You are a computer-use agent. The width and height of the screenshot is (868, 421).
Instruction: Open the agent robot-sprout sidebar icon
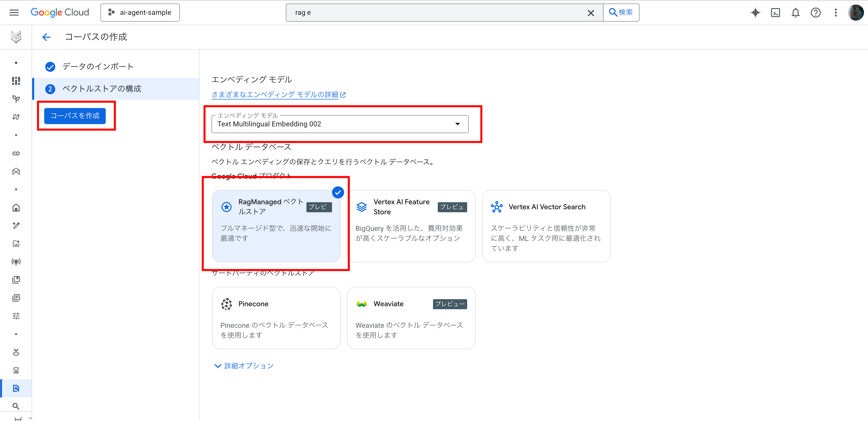[x=16, y=352]
